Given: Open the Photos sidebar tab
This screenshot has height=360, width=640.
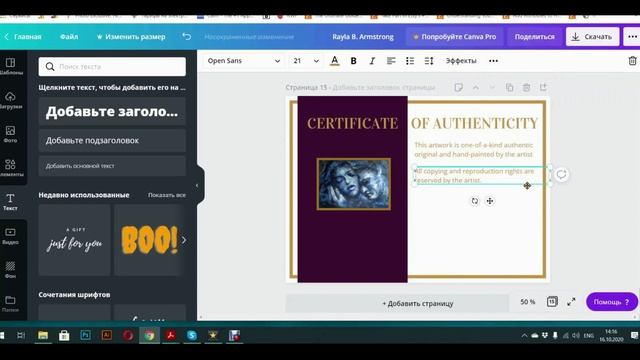Looking at the screenshot, I should click(11, 134).
